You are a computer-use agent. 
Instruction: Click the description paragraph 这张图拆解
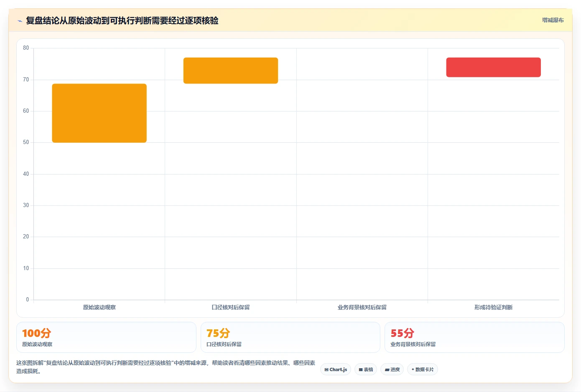166,367
